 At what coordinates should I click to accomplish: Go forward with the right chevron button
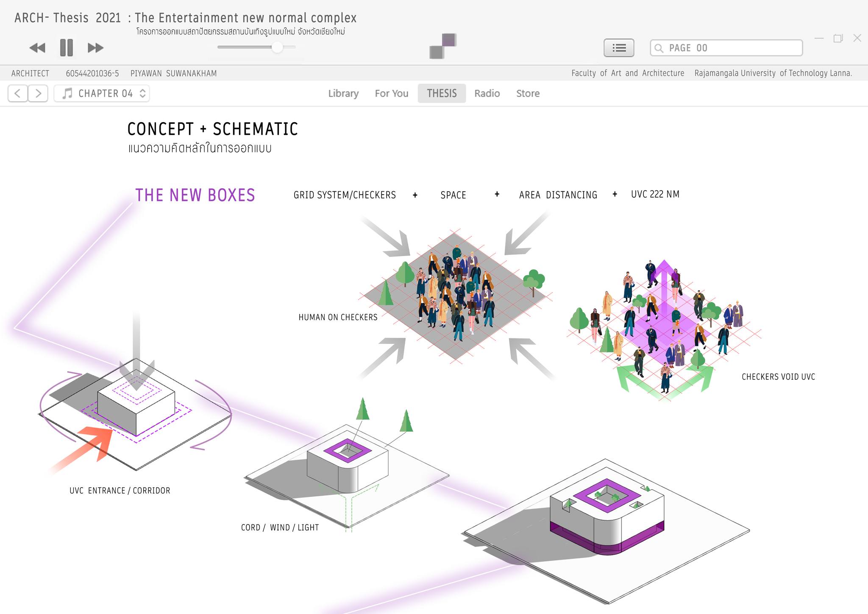tap(38, 93)
